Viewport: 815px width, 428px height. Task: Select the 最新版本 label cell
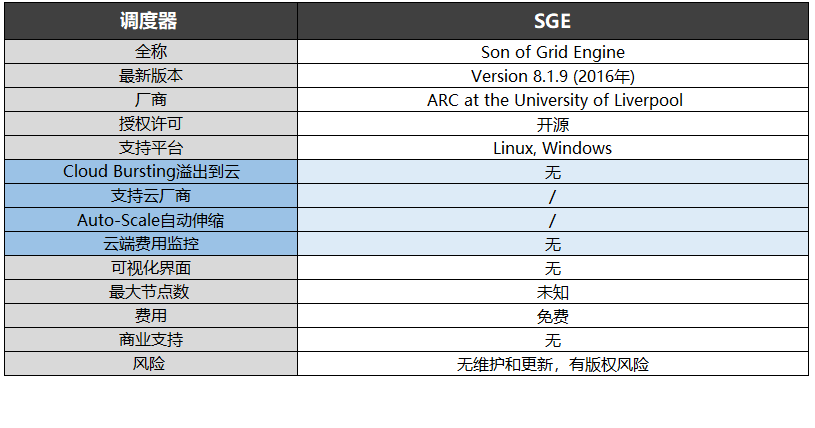150,76
